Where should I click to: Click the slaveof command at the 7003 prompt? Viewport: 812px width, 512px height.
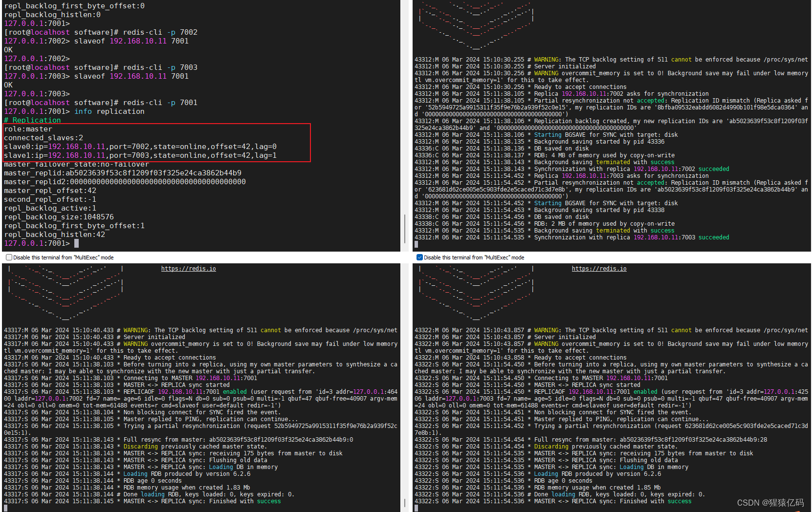click(132, 76)
